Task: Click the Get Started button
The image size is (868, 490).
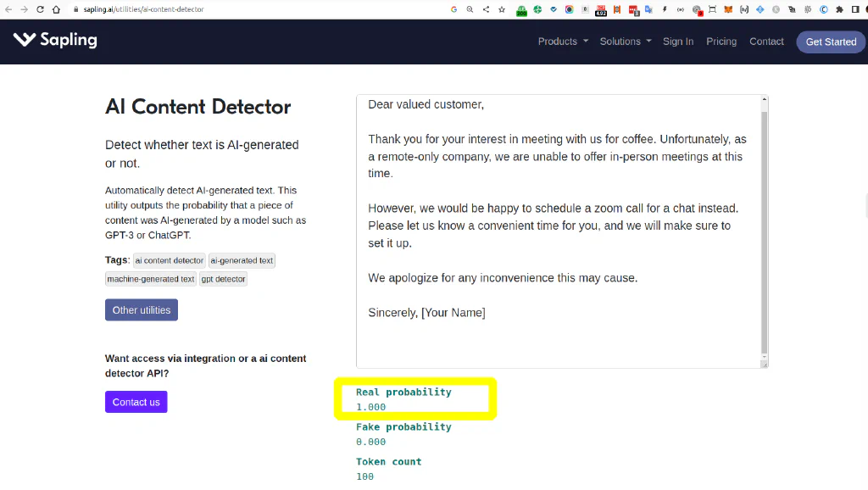Action: [831, 42]
